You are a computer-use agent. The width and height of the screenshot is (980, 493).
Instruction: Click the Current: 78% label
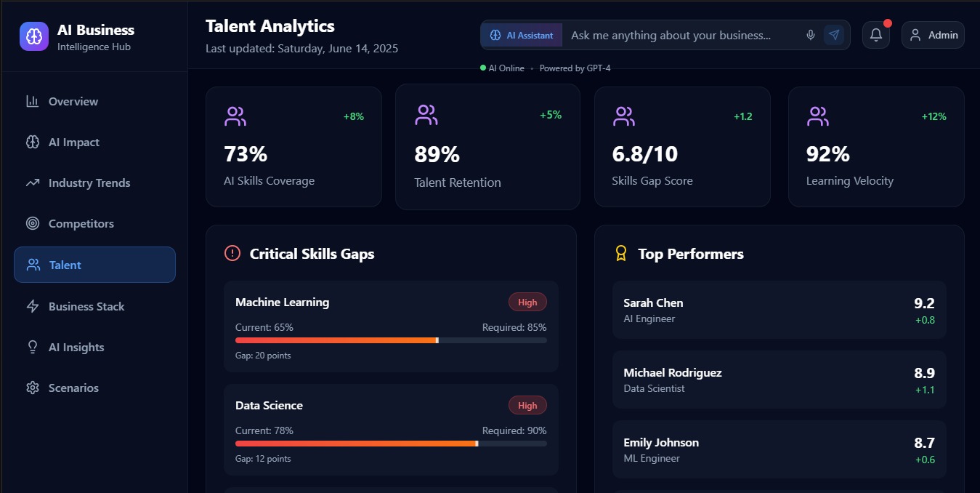click(264, 430)
